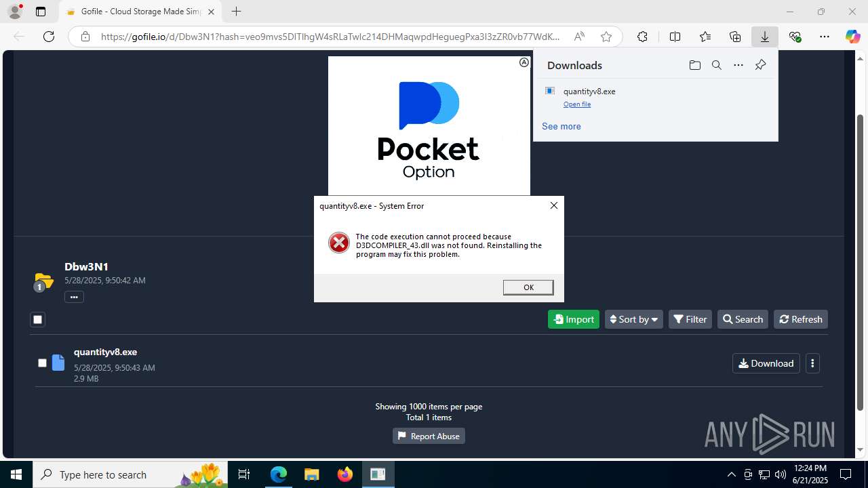The image size is (868, 488).
Task: Start Read aloud from the address bar
Action: click(579, 37)
